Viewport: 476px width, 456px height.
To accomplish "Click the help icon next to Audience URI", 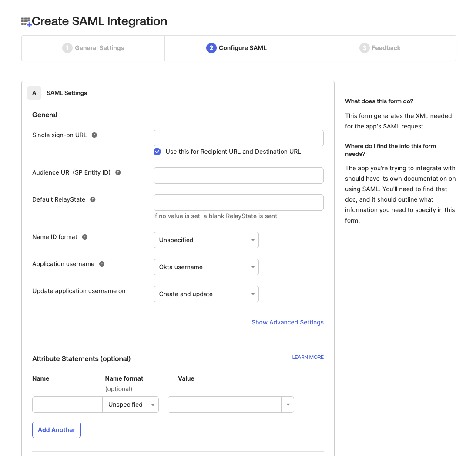I will pyautogui.click(x=118, y=172).
